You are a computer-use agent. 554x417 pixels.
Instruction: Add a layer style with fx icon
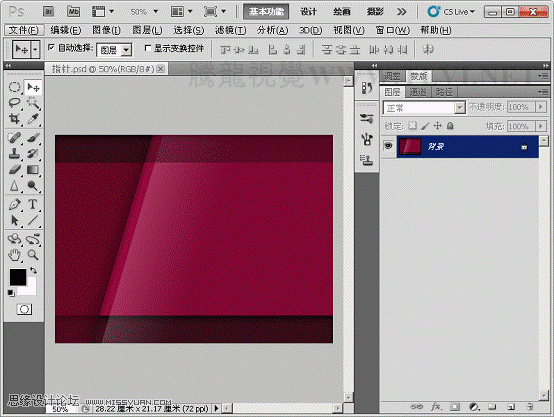(436, 407)
